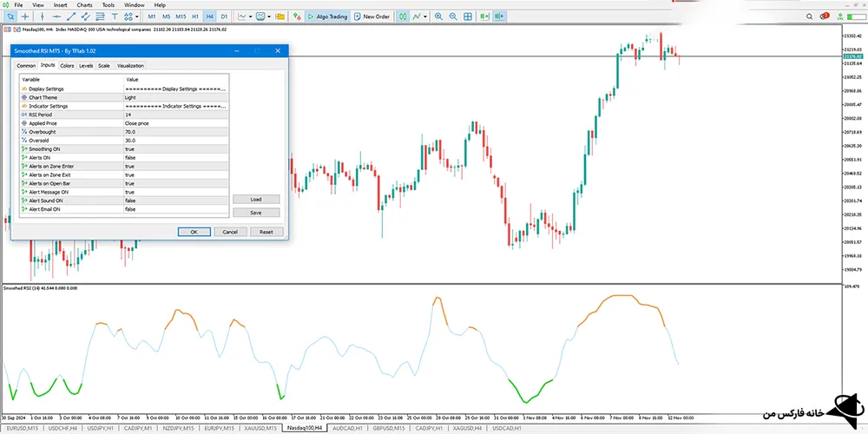Switch to Colors tab in dialog
Screen dimensions: 868x434
point(67,66)
